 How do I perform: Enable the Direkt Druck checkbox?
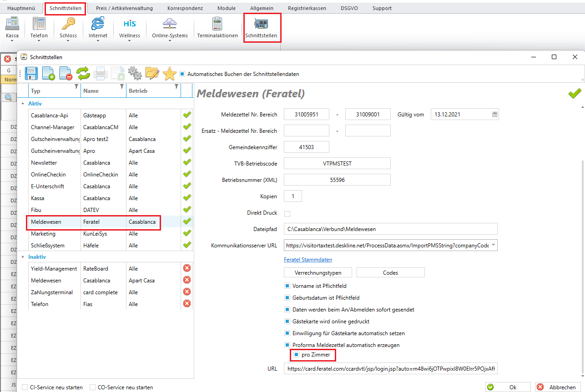tap(287, 214)
